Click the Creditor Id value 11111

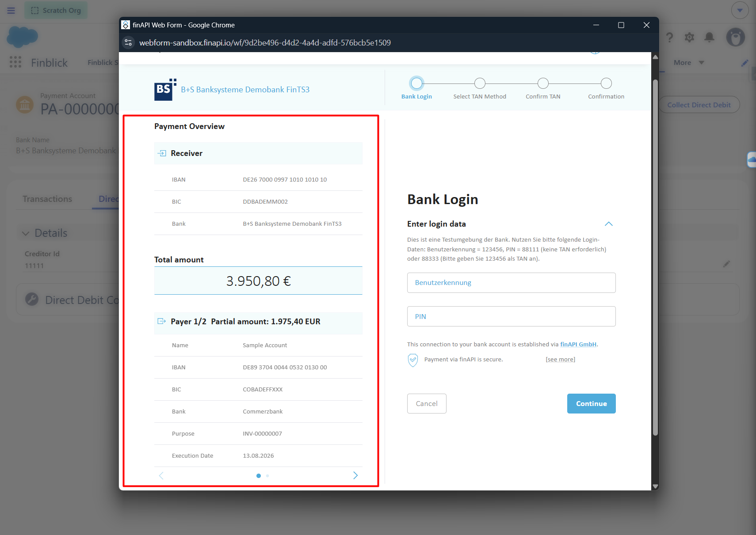coord(34,266)
